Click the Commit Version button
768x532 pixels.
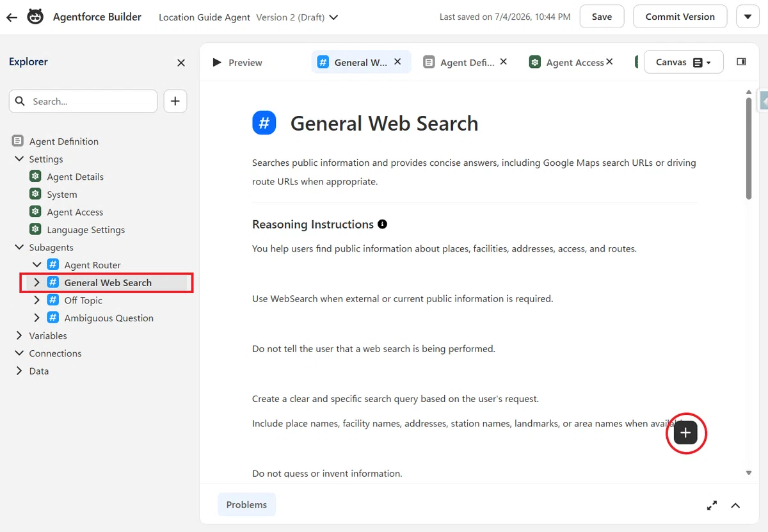coord(680,17)
